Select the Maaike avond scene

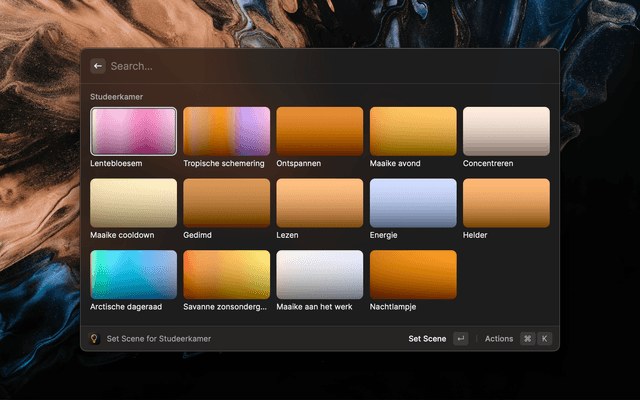pyautogui.click(x=413, y=131)
